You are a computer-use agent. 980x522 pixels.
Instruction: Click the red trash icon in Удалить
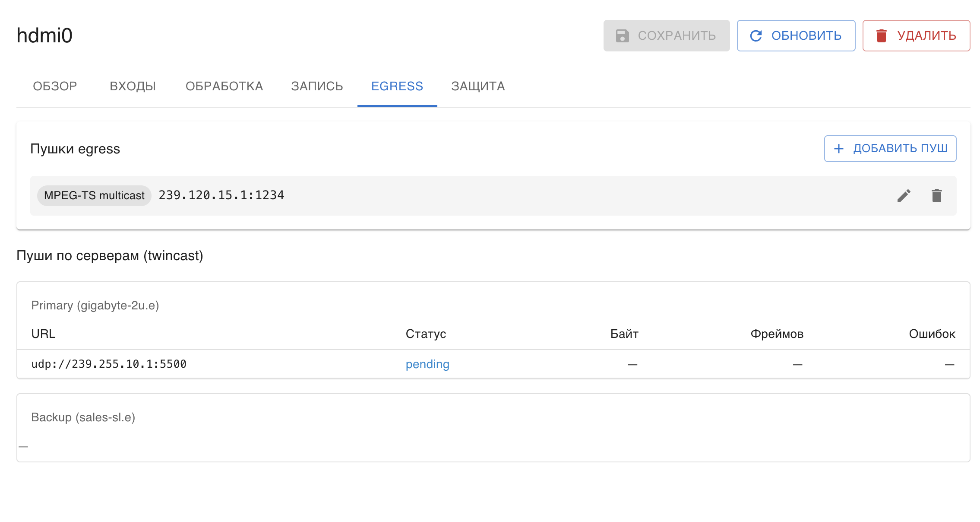[x=882, y=36]
